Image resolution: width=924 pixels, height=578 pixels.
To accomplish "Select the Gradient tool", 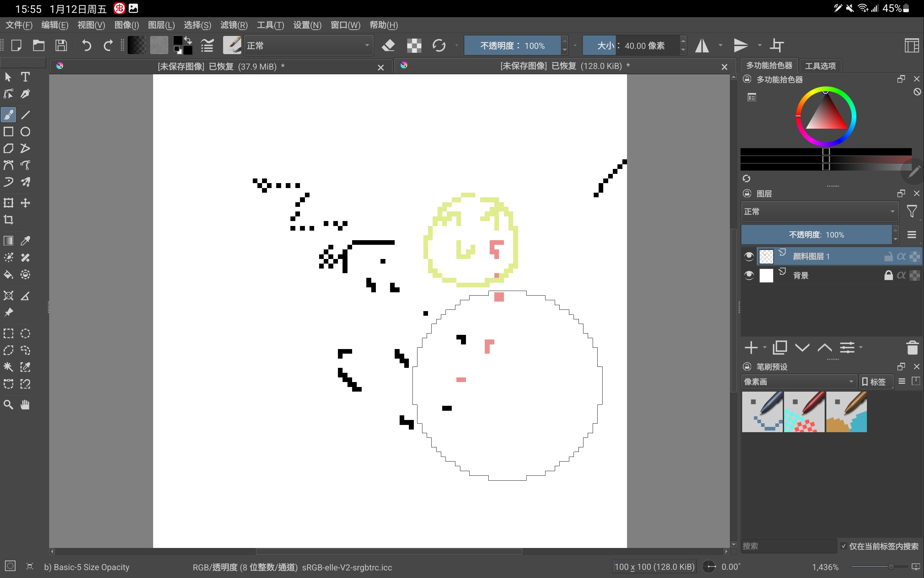I will 8,241.
